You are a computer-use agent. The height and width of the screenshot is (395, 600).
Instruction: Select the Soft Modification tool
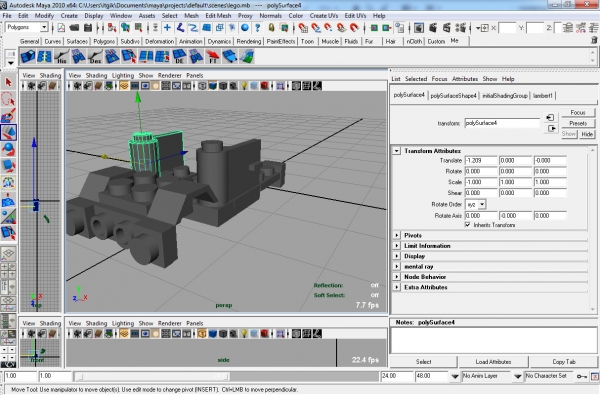coord(8,199)
